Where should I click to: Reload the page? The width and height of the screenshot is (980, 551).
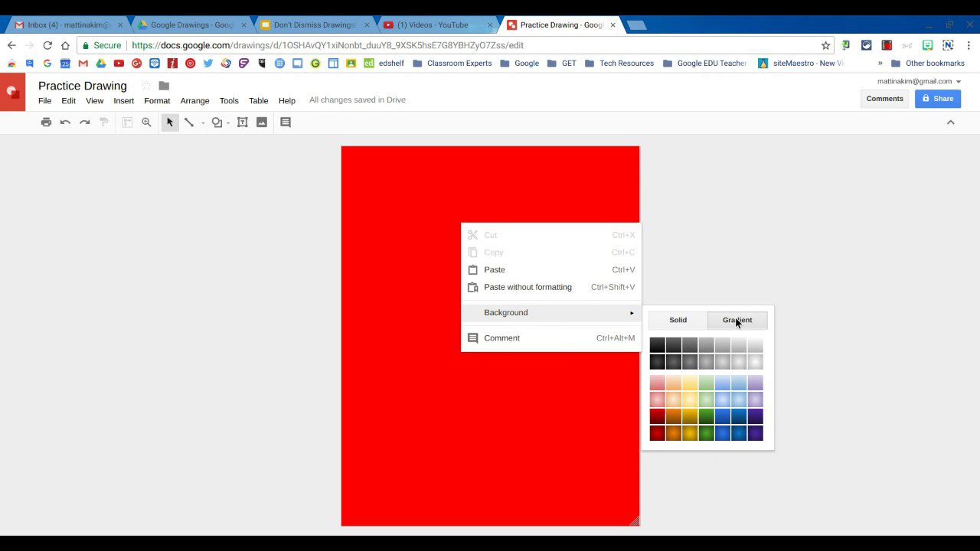47,45
